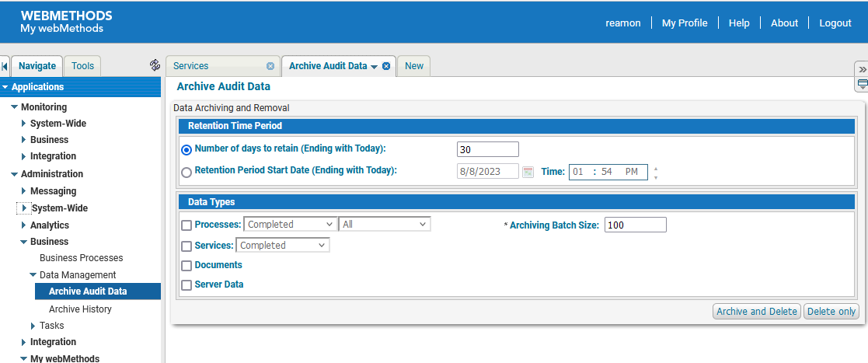Click the days to retain field
868x363 pixels.
(488, 149)
